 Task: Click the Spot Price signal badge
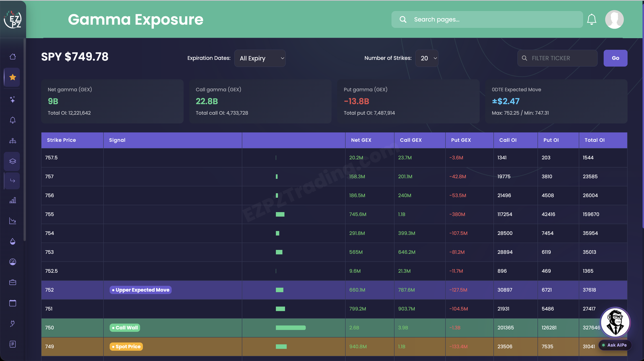[x=126, y=346]
